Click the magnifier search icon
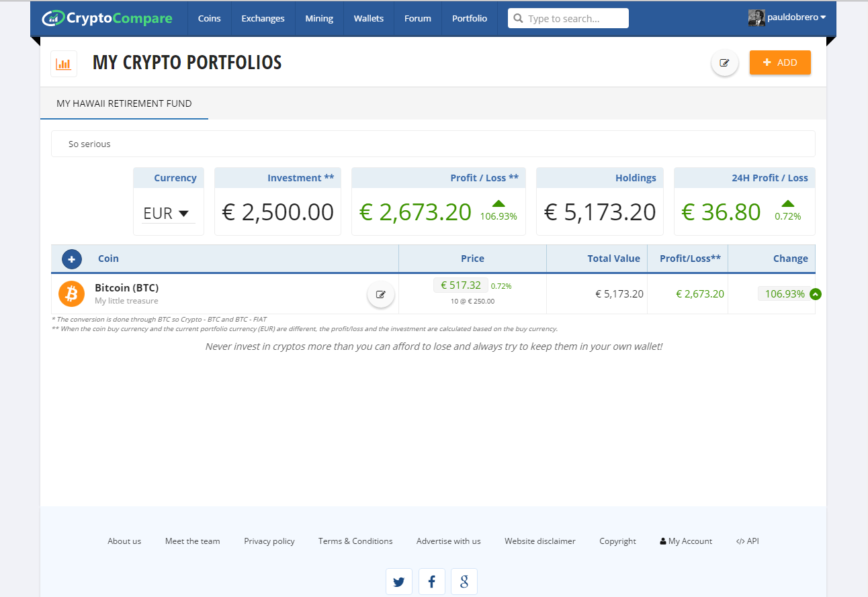Screen dimensions: 868x597 (518, 19)
